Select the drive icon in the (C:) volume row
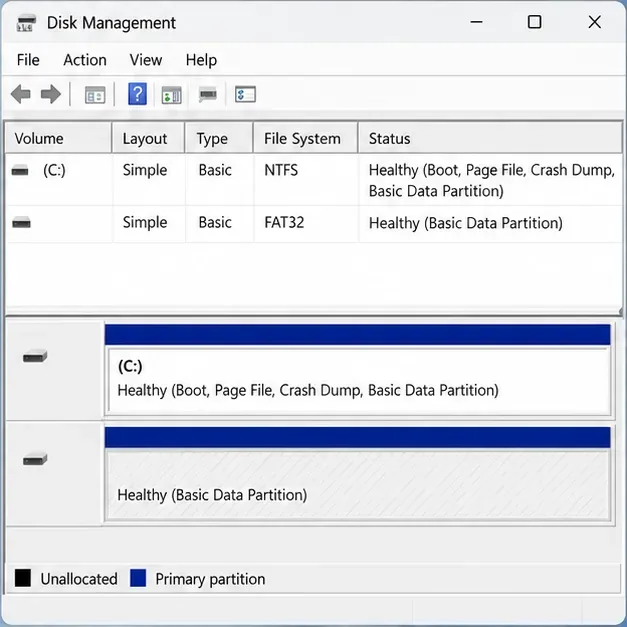 [20, 170]
